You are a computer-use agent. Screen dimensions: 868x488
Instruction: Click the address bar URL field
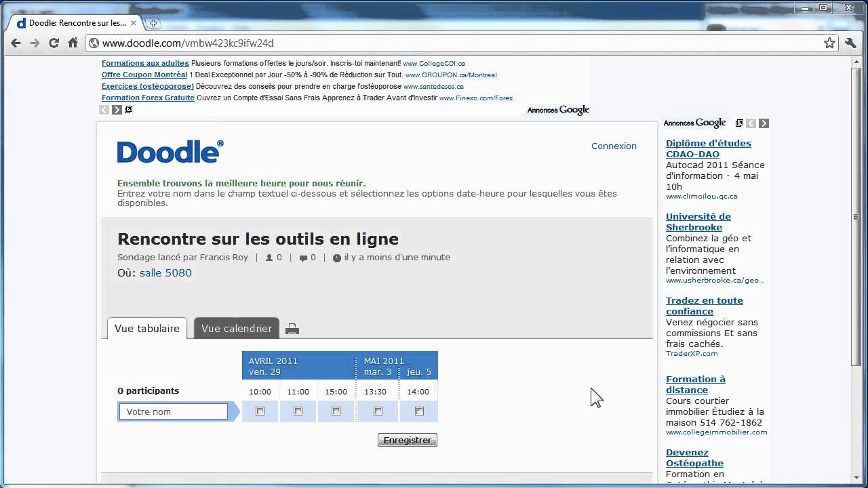click(454, 43)
